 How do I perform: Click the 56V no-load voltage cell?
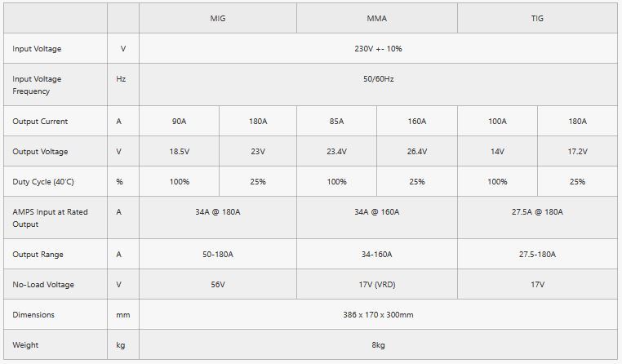pyautogui.click(x=218, y=284)
